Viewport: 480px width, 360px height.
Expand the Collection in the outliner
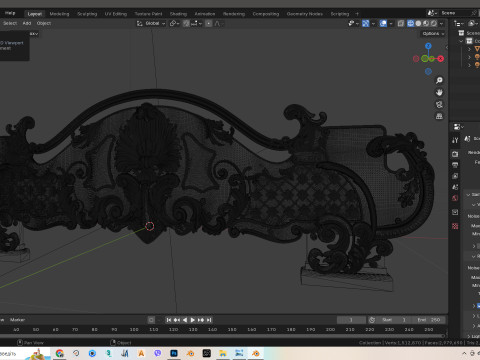tap(461, 41)
